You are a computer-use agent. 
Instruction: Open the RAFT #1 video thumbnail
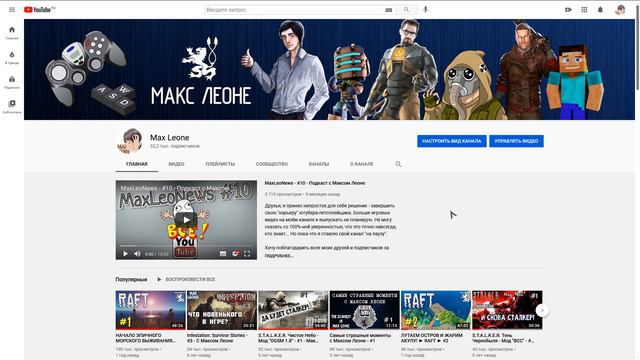click(x=151, y=310)
